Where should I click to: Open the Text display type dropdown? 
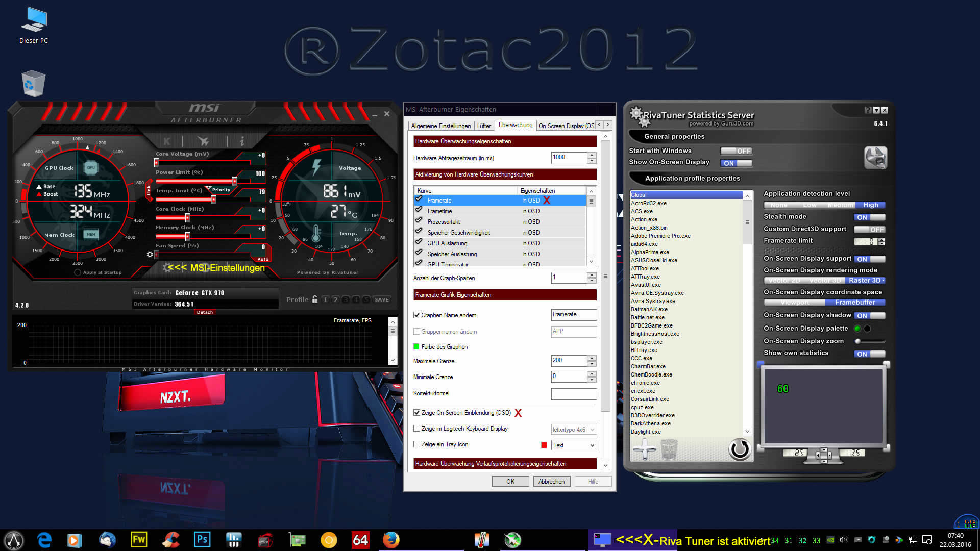(574, 445)
